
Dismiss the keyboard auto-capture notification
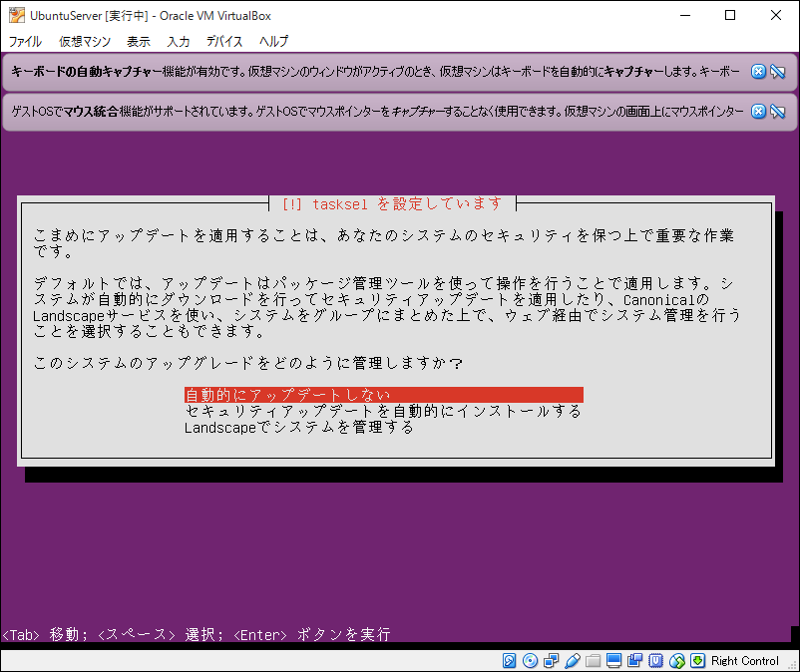758,72
